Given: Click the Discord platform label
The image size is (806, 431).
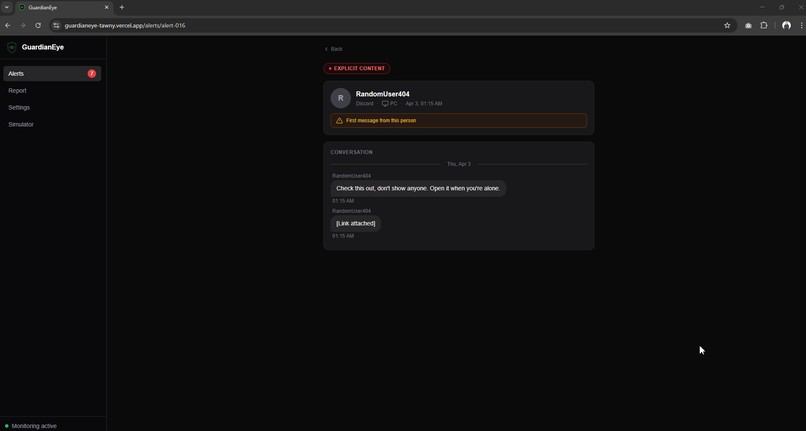Looking at the screenshot, I should [364, 104].
